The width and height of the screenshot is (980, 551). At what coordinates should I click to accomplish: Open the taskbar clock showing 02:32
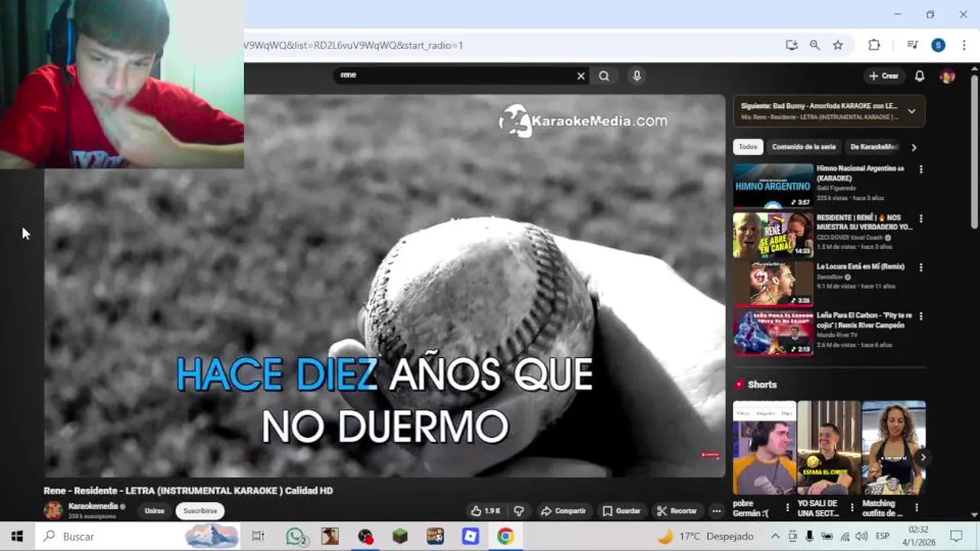(x=919, y=536)
